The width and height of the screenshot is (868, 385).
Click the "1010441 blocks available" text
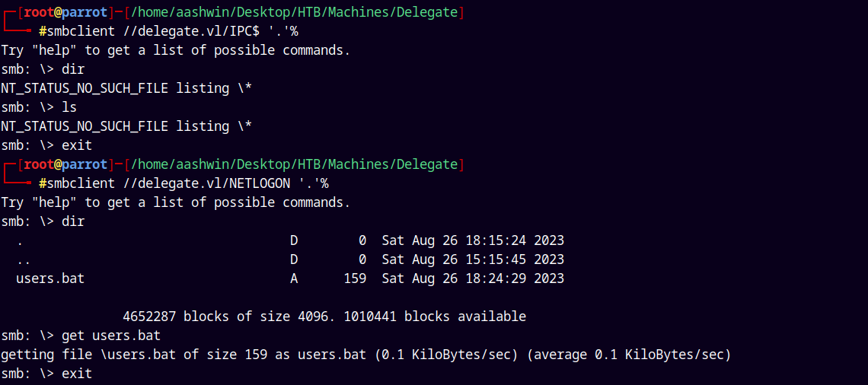(435, 317)
